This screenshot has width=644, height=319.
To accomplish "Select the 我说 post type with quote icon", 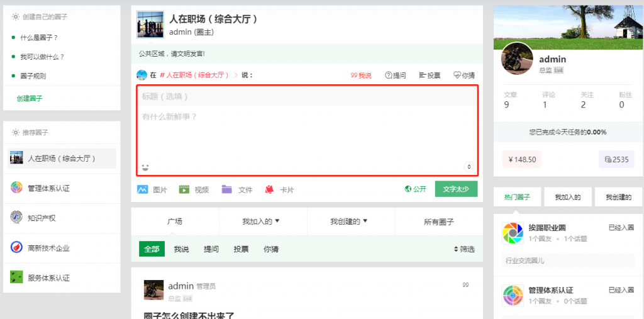I will [x=361, y=76].
